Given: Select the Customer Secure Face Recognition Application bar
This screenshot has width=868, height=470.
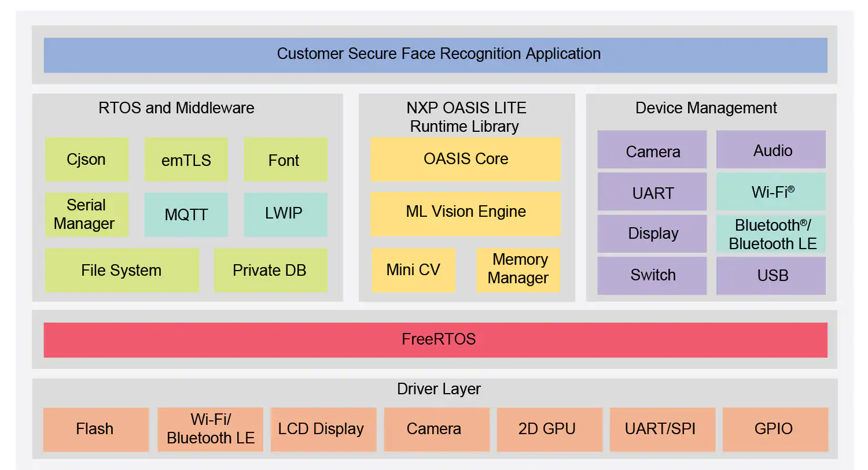Looking at the screenshot, I should click(x=435, y=55).
